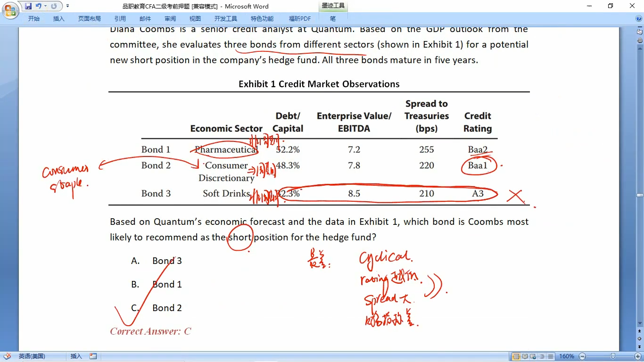Click the Credit Rating column header
This screenshot has height=362, width=644.
click(478, 122)
